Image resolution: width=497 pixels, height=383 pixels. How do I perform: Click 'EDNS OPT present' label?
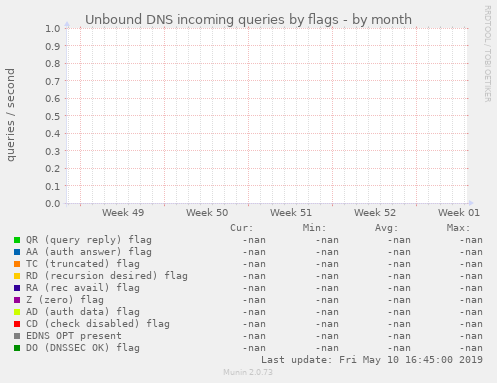click(74, 336)
